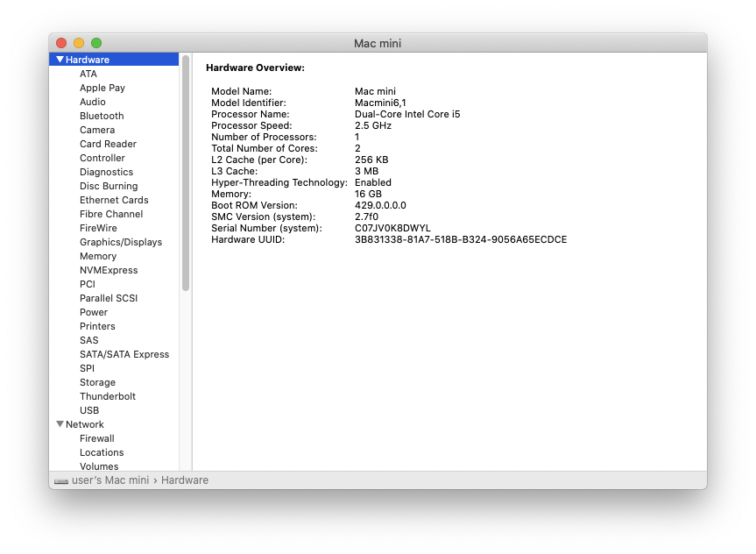Click the Boot ROM Version 429.0.0.0.0
The image size is (756, 554).
380,206
